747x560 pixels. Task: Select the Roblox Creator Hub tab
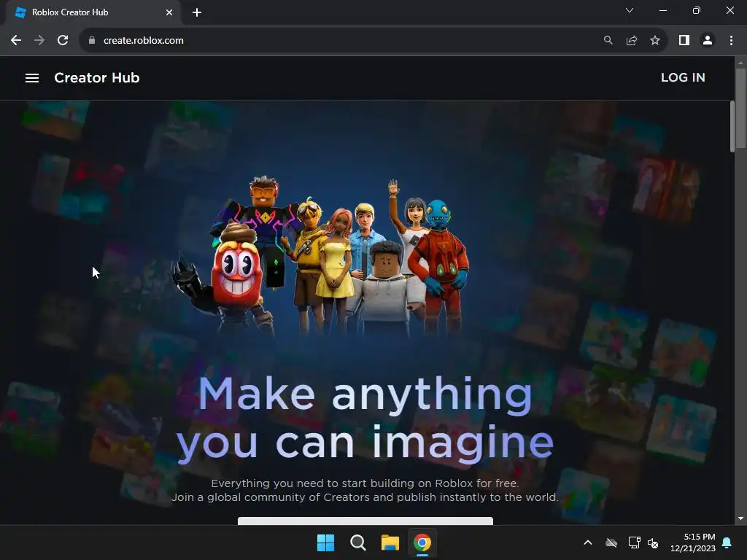[x=93, y=12]
